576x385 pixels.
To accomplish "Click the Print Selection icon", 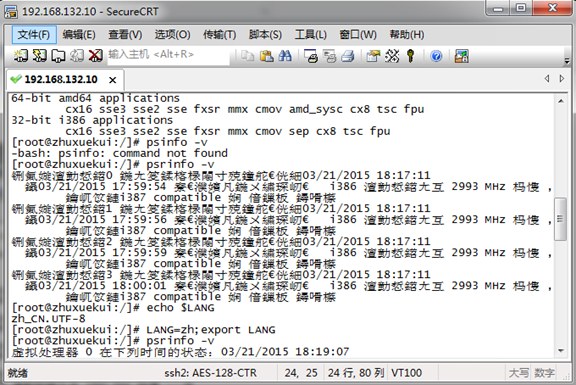I will coord(330,56).
